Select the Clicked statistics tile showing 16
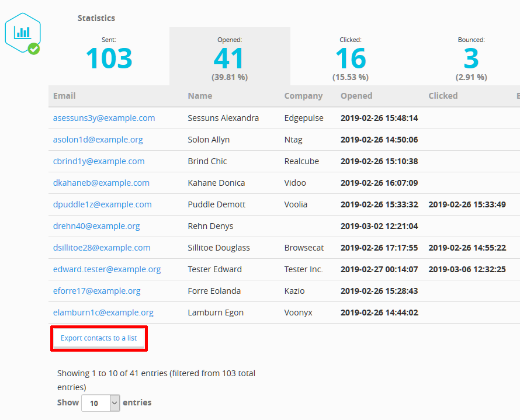 coord(350,56)
